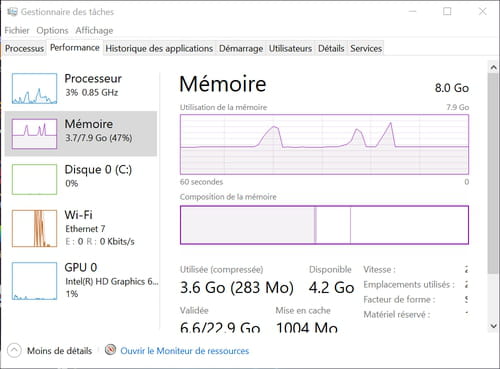
Task: Switch to Historique des applications tab
Action: (x=159, y=48)
